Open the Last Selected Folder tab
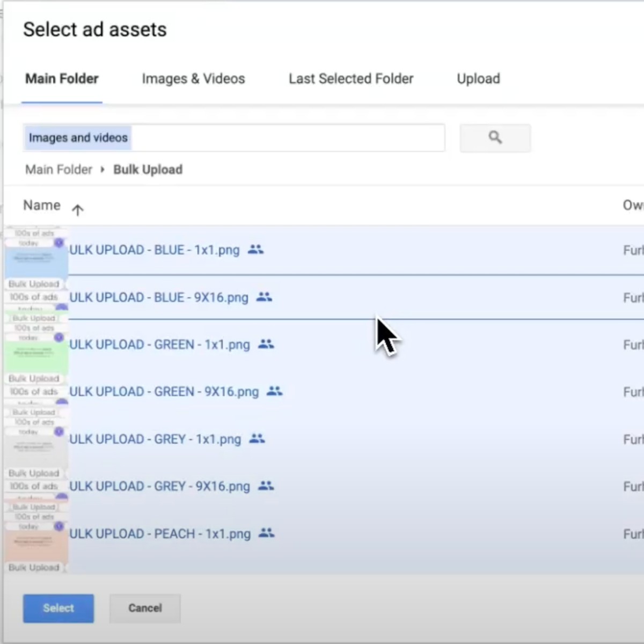644x644 pixels. [x=351, y=79]
